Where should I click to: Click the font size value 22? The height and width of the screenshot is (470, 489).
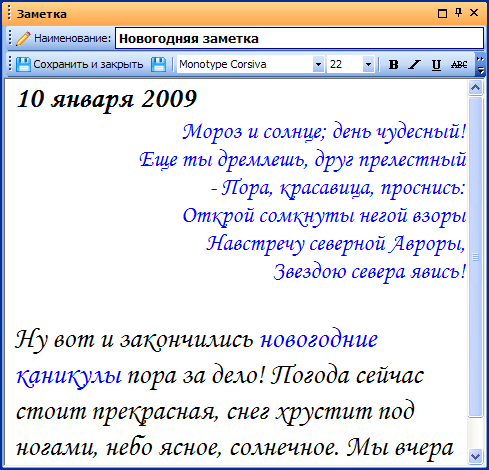[x=345, y=64]
